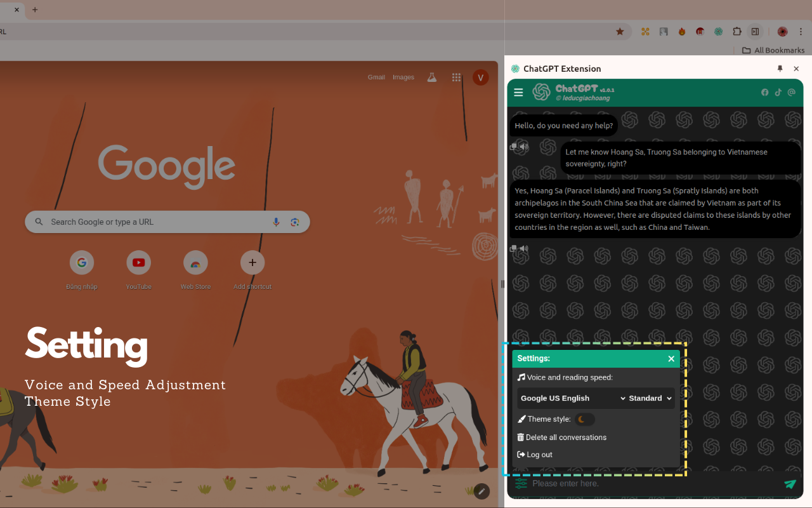Click the @ contact icon in header

[791, 93]
